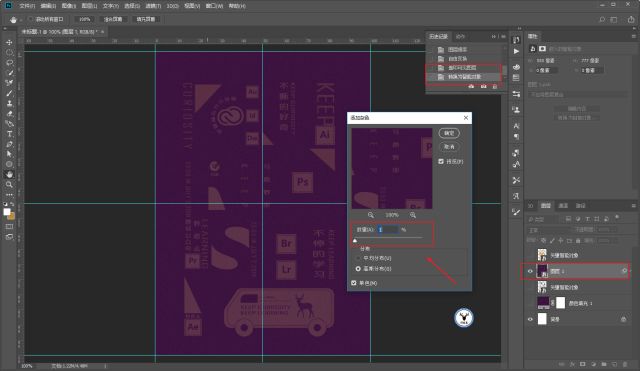Open the Hand tool preset dropdown arrow

[21, 20]
